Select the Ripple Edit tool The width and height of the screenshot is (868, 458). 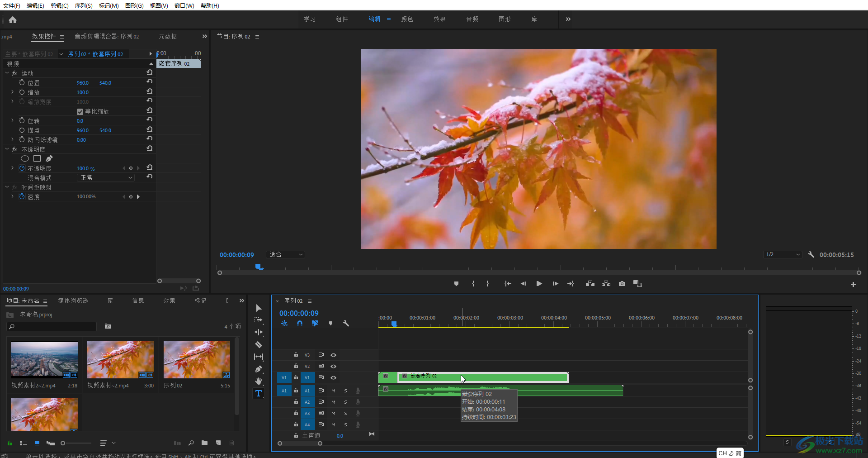click(259, 332)
